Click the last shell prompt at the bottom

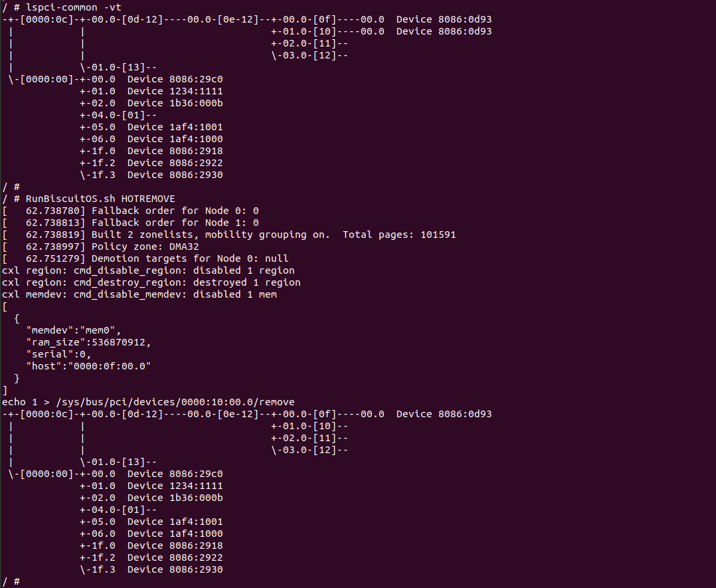click(x=11, y=581)
